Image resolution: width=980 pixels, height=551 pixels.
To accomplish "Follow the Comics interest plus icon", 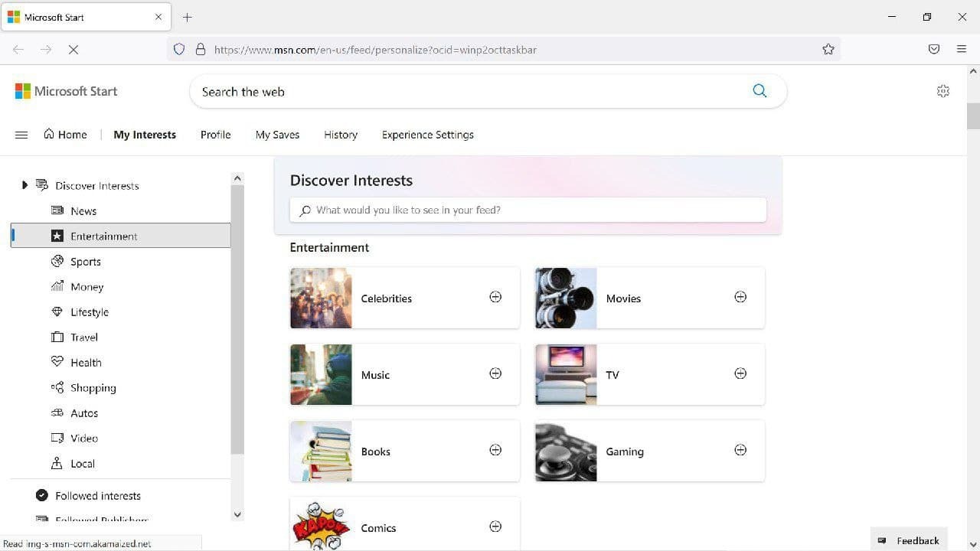I will (x=495, y=527).
